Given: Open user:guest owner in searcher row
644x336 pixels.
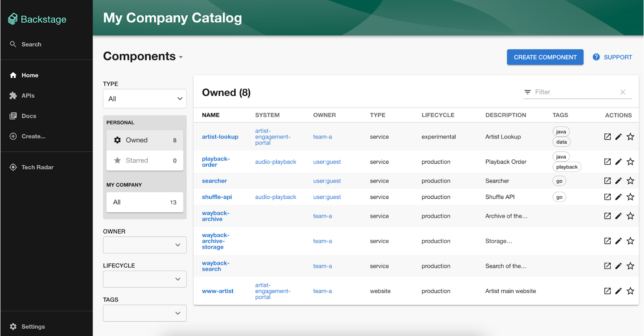Looking at the screenshot, I should [327, 181].
